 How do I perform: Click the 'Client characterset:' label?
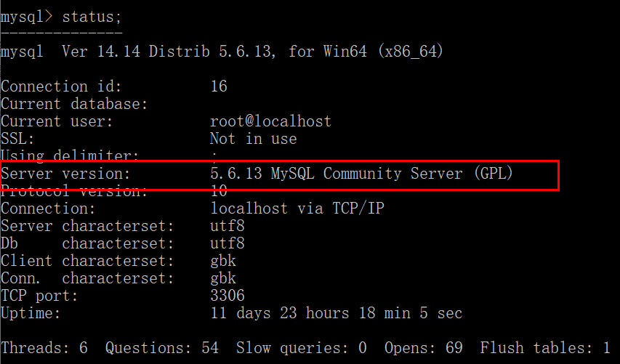87,260
